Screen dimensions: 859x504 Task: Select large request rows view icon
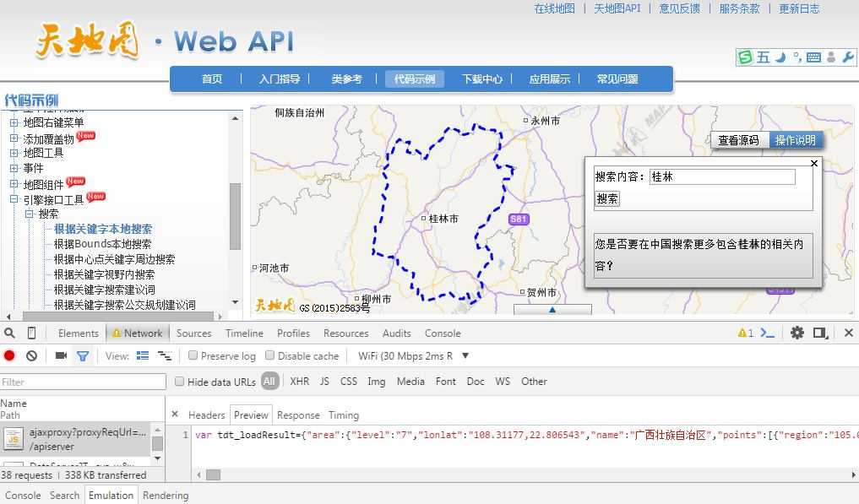click(x=143, y=355)
